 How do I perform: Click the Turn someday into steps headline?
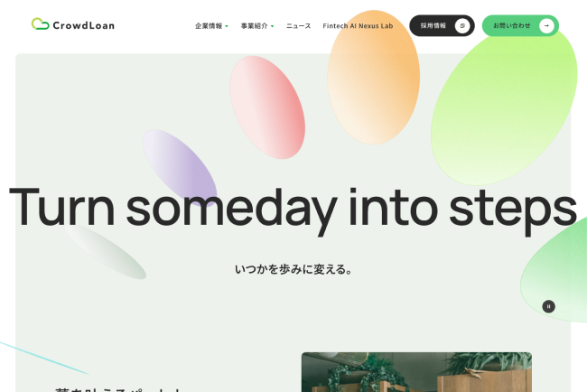293,209
